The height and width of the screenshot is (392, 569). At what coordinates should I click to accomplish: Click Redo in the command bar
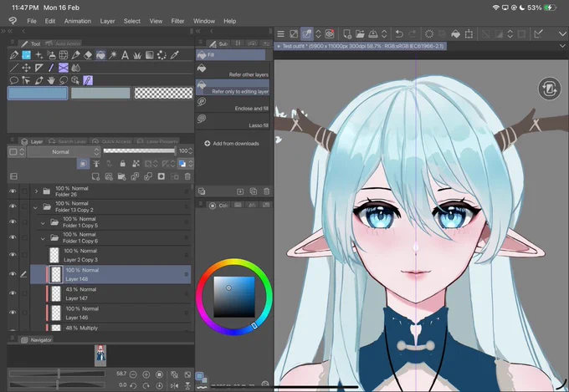click(x=413, y=34)
